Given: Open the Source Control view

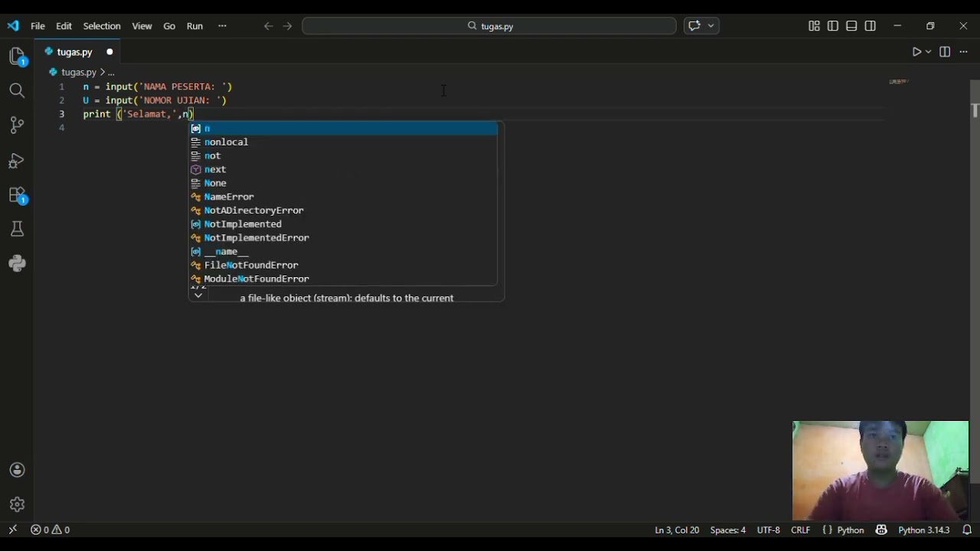Looking at the screenshot, I should [17, 126].
